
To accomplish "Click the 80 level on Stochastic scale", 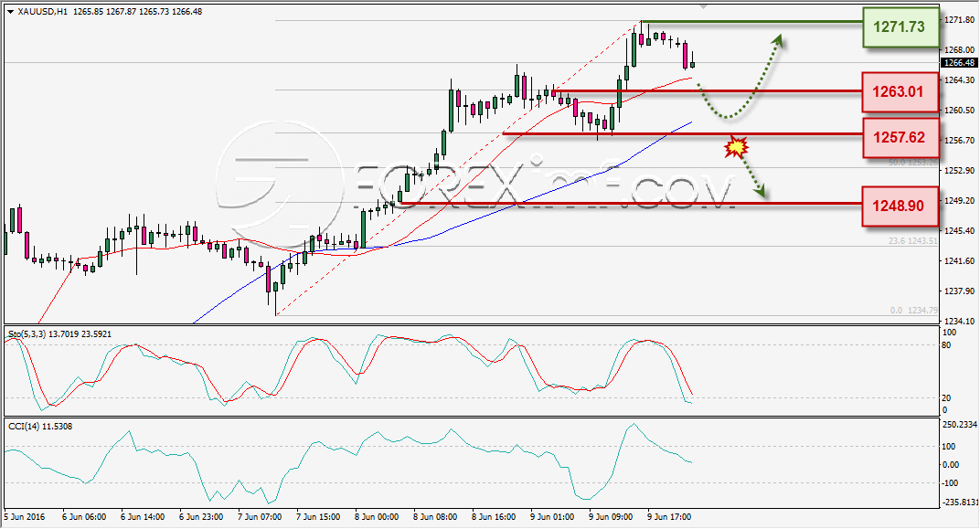I will pos(946,344).
